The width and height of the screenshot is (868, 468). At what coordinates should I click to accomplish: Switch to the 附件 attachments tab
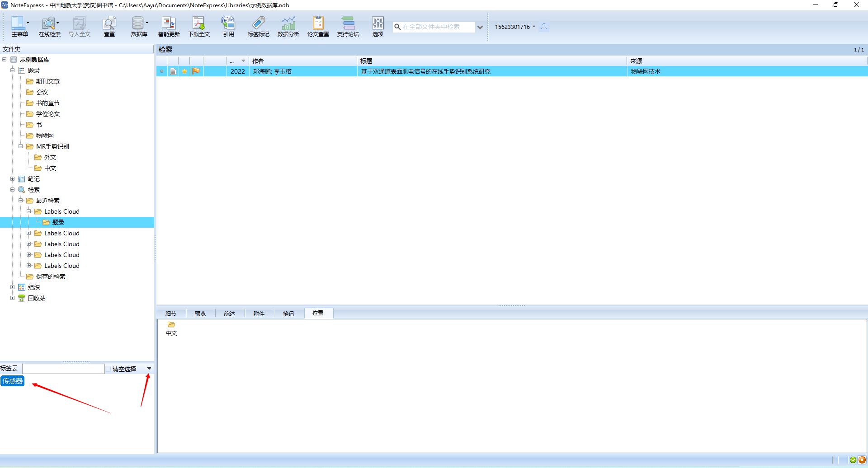[x=259, y=314]
